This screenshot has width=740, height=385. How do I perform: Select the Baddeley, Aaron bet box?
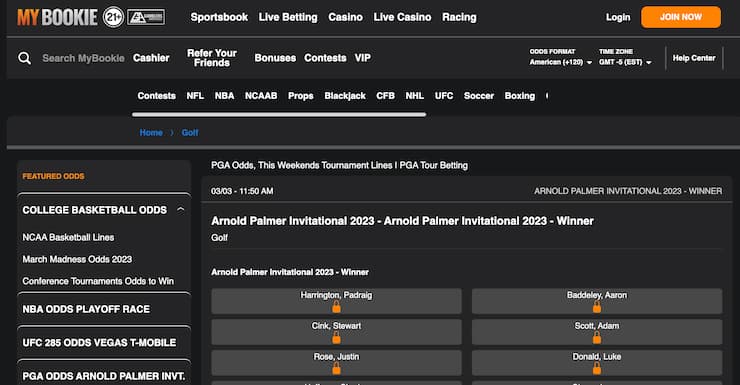click(597, 301)
